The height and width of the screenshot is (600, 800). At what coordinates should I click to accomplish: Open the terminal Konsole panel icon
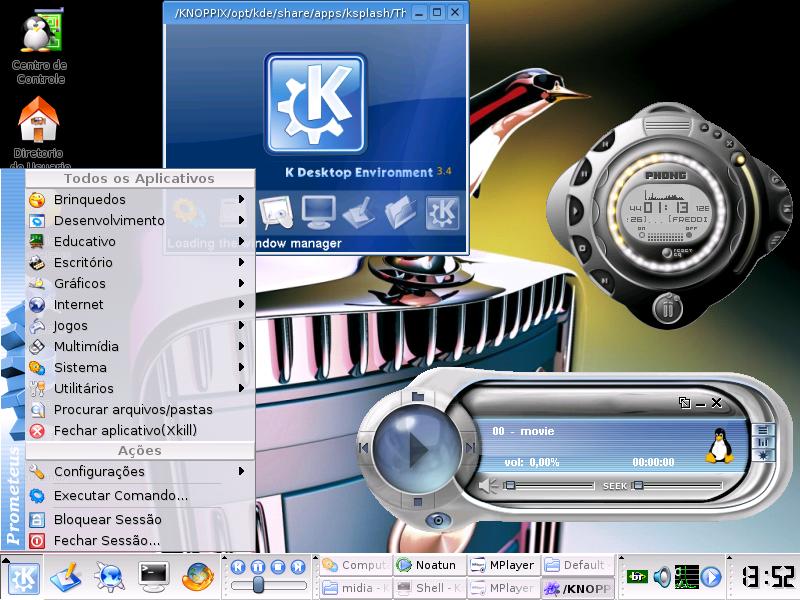(154, 577)
